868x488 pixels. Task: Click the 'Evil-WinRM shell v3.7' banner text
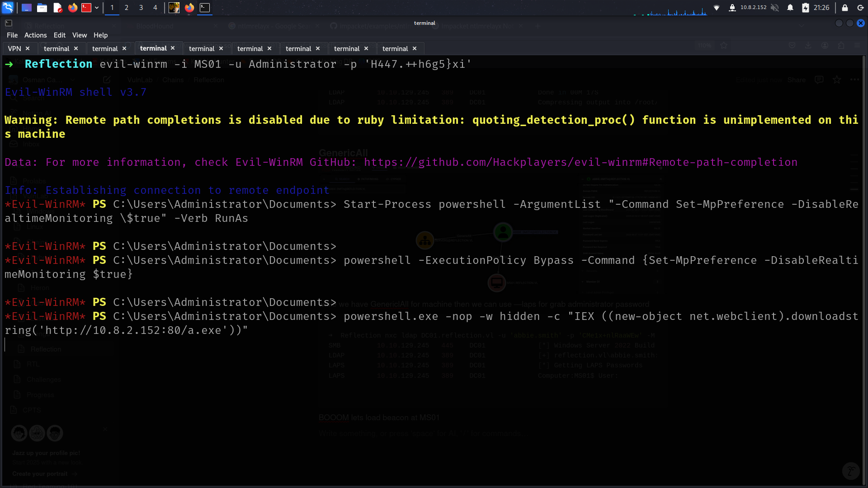pos(75,92)
